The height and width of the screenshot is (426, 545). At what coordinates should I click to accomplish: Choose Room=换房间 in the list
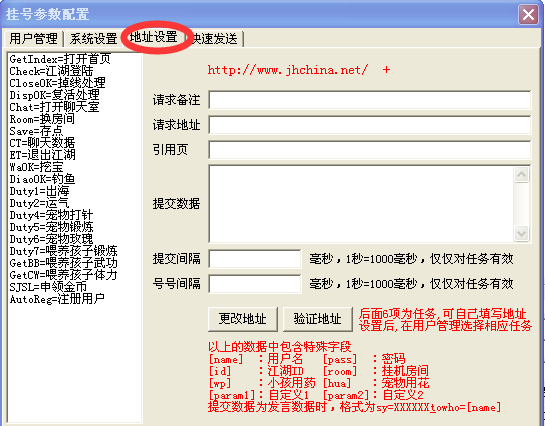[x=42, y=119]
